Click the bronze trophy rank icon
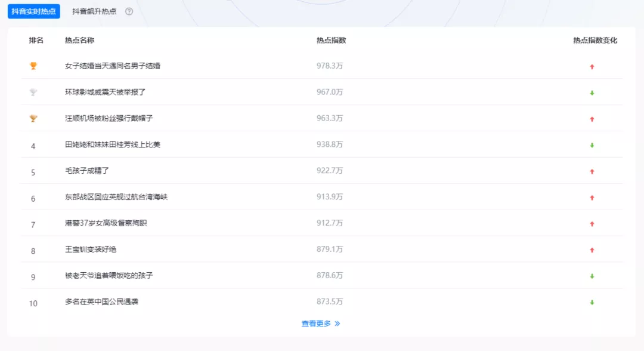 (33, 118)
